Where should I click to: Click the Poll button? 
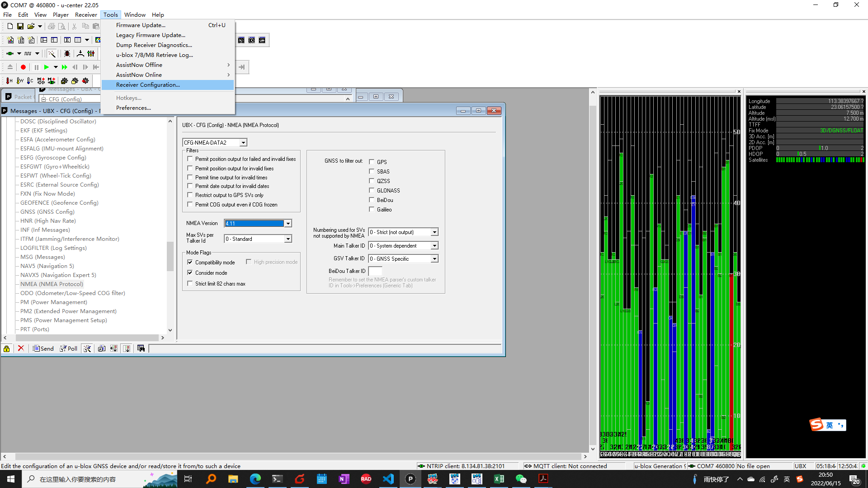click(69, 349)
